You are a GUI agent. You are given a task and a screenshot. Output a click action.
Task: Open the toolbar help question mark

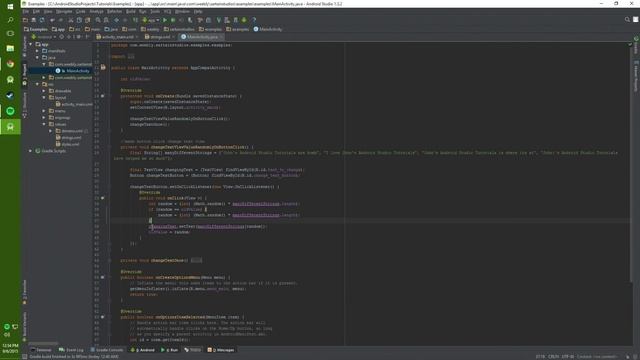[254, 20]
